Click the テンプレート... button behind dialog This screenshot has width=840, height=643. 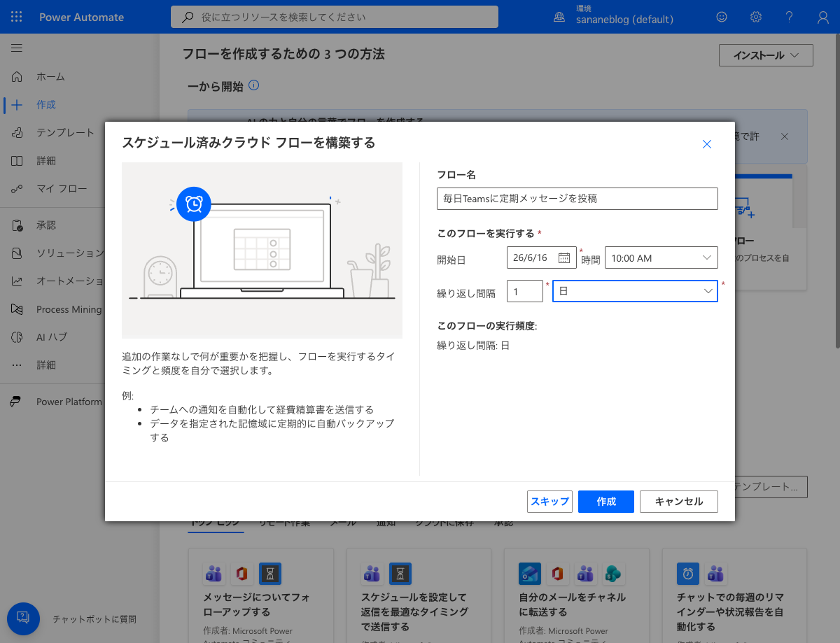click(771, 487)
